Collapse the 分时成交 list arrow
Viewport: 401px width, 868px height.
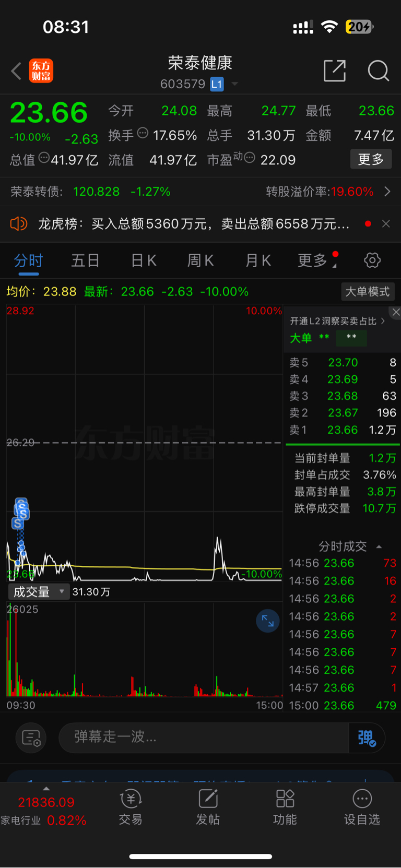(379, 547)
